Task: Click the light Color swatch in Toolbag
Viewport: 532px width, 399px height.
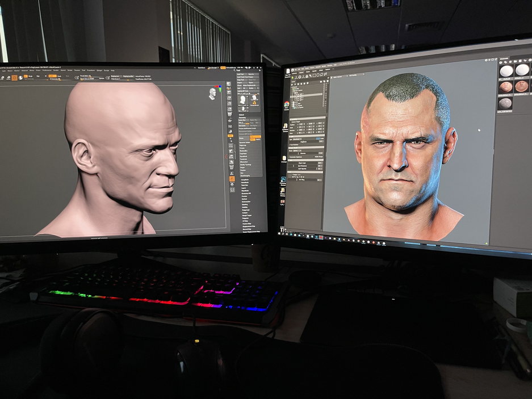Action: (x=318, y=138)
